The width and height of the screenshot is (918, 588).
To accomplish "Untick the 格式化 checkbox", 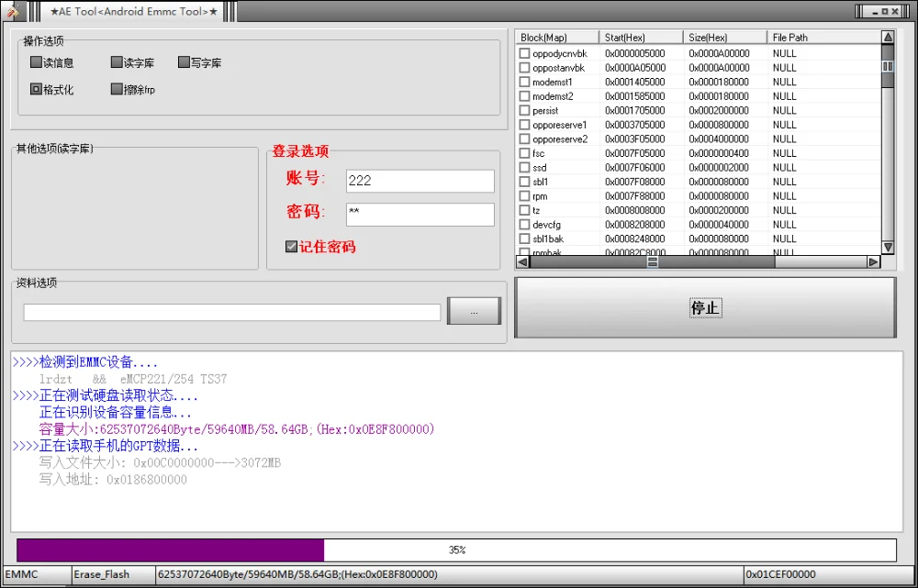I will pyautogui.click(x=36, y=89).
